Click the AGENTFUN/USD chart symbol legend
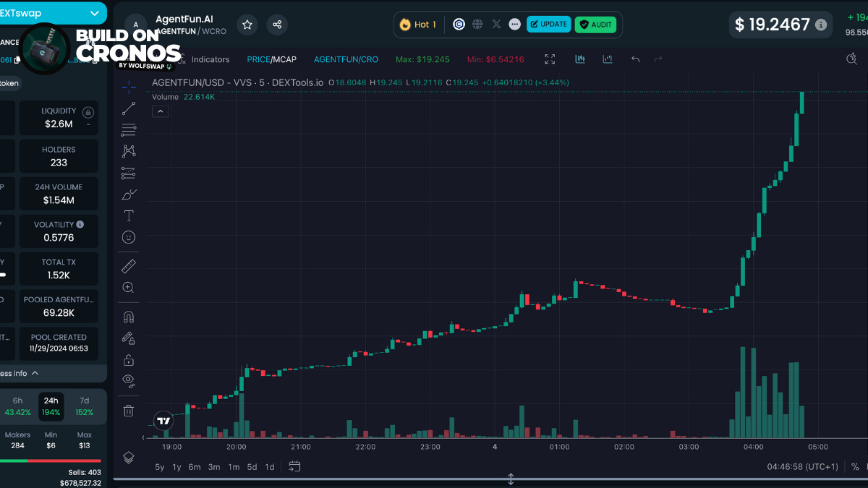Image resolution: width=868 pixels, height=488 pixels. click(x=238, y=82)
